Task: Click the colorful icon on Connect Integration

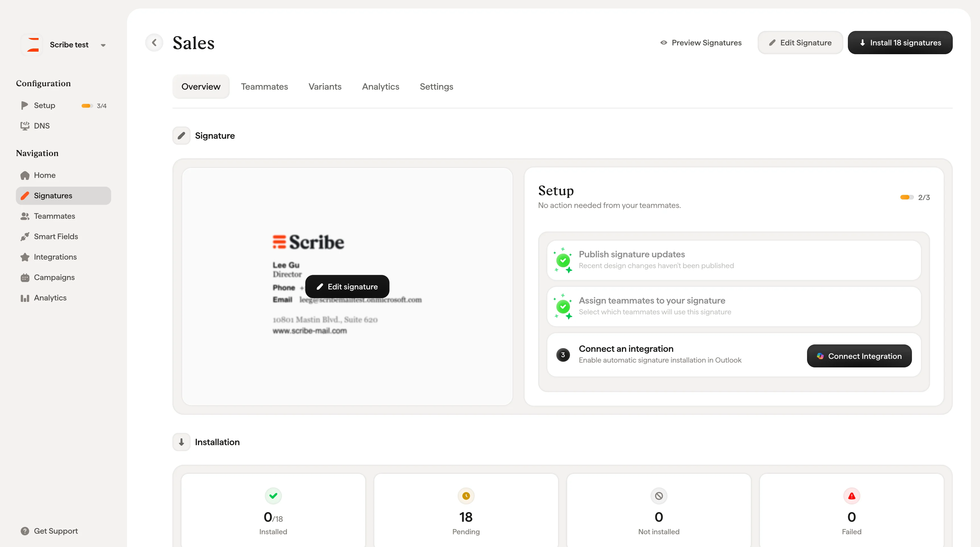Action: (820, 356)
